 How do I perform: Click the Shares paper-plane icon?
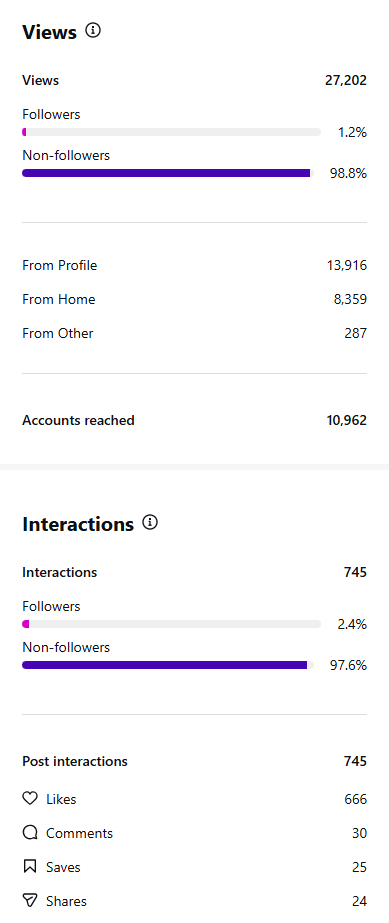(29, 901)
